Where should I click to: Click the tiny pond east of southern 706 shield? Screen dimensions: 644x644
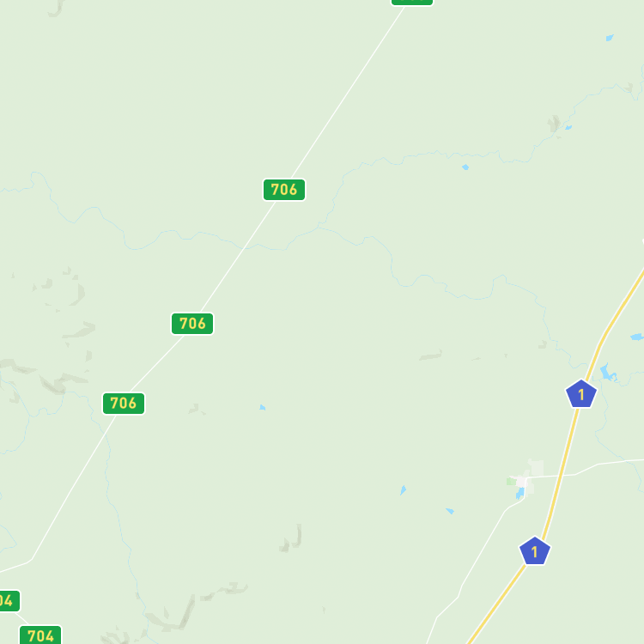point(263,407)
